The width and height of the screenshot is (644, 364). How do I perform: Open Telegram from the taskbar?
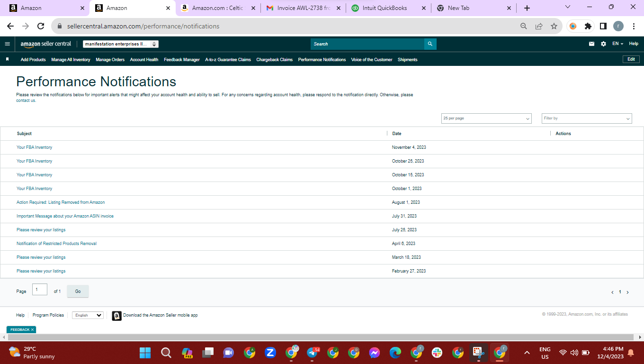click(313, 353)
